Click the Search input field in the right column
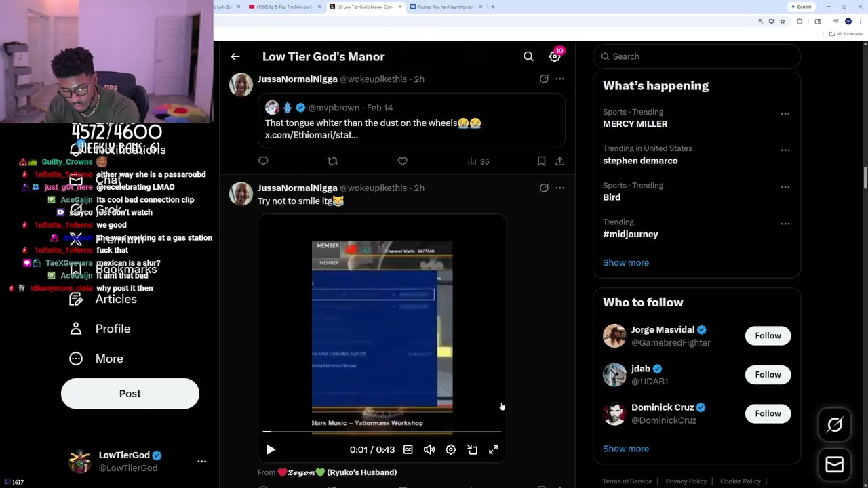Screen dimensions: 868x488 tap(697, 56)
